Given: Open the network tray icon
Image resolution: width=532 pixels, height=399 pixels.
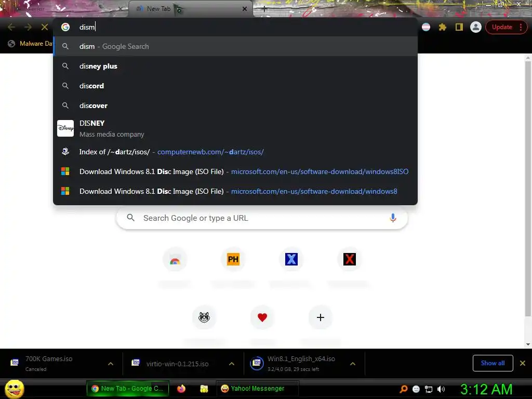Looking at the screenshot, I should 429,389.
